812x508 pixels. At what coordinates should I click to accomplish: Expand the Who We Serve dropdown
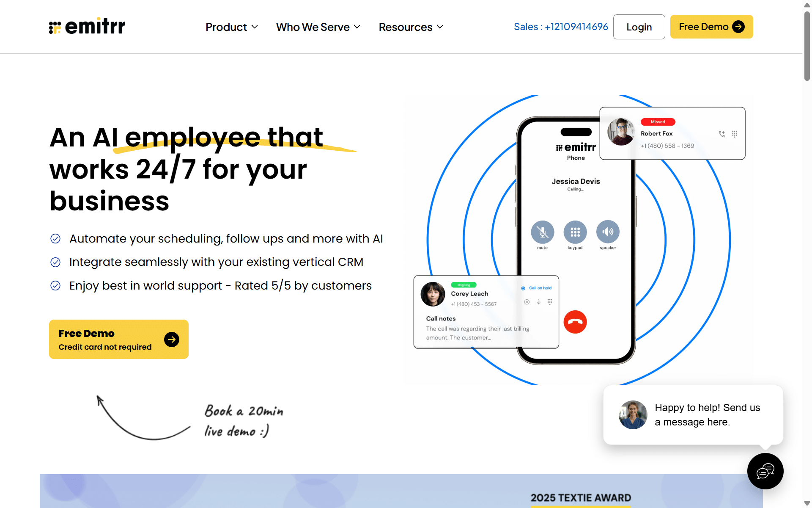[318, 27]
